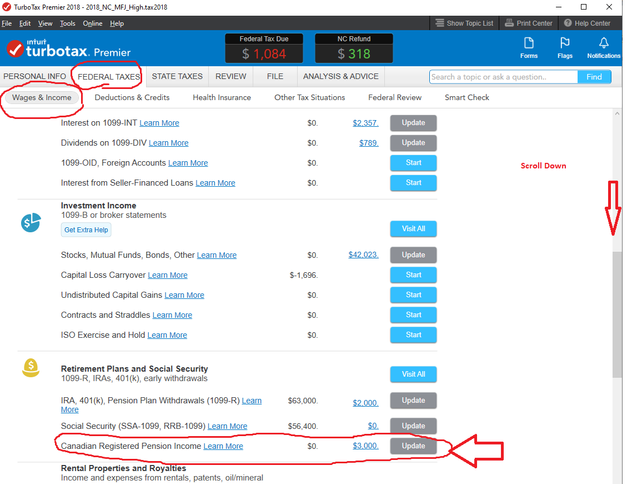Select the Smart Check subtab

467,98
